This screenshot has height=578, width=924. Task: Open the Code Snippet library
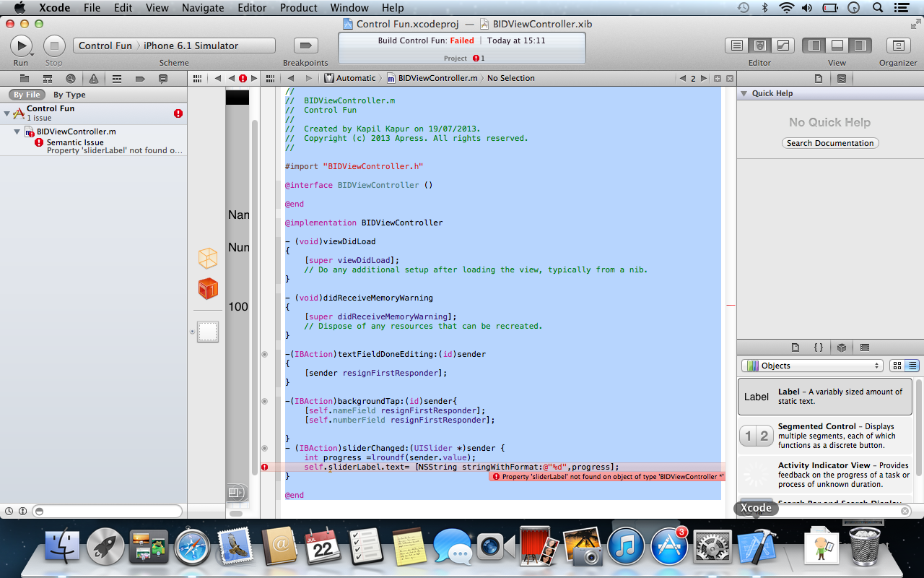pyautogui.click(x=819, y=348)
